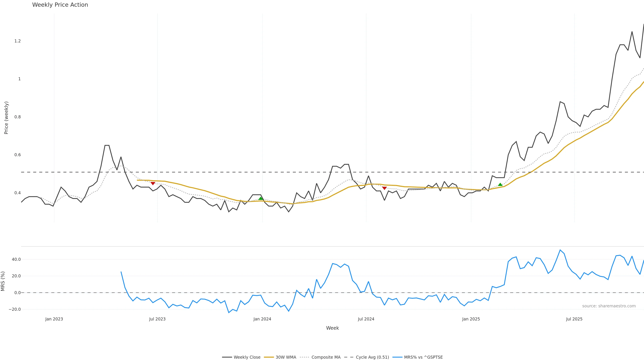Viewport: 644px width, 362px height.
Task: Click the blue MRS% vs ^GSPTSE legend line swatch
Action: click(397, 357)
